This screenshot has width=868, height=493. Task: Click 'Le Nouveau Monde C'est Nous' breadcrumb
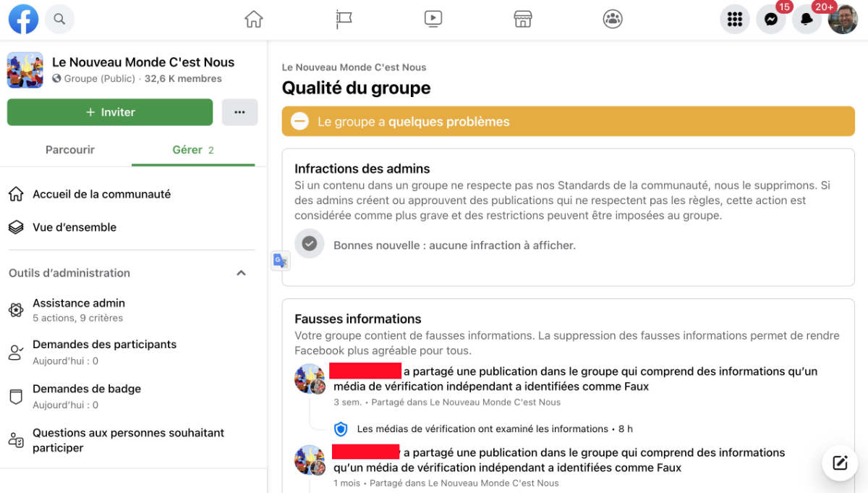tap(354, 67)
